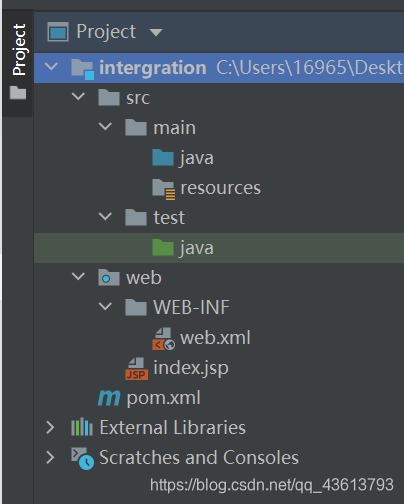Select the pom.xml file
This screenshot has height=504, width=404.
[x=163, y=398]
